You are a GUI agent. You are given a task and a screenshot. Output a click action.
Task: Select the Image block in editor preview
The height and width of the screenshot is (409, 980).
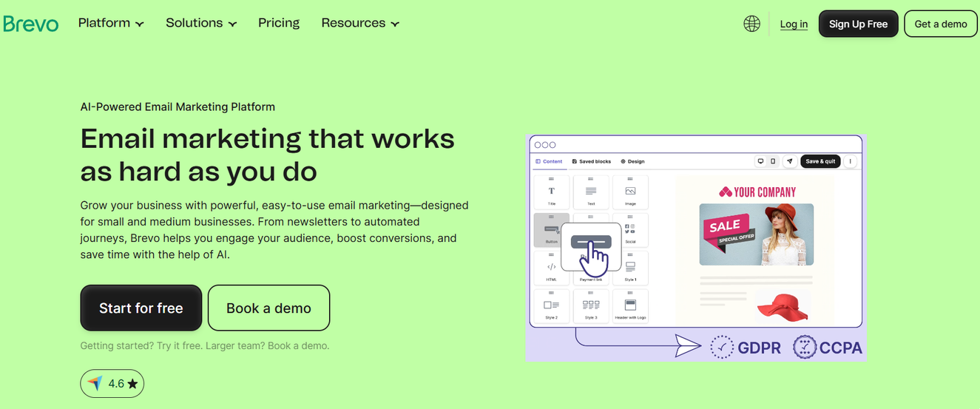point(630,192)
